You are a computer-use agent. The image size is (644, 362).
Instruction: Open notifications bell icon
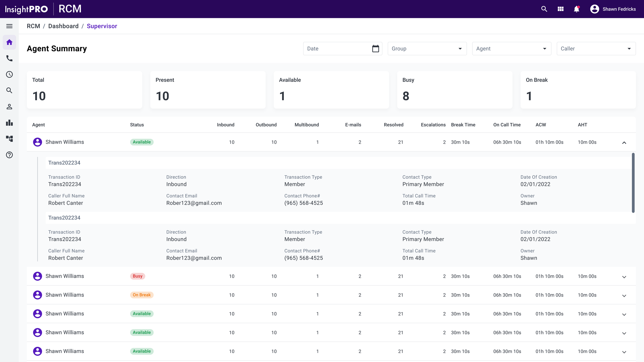point(577,9)
